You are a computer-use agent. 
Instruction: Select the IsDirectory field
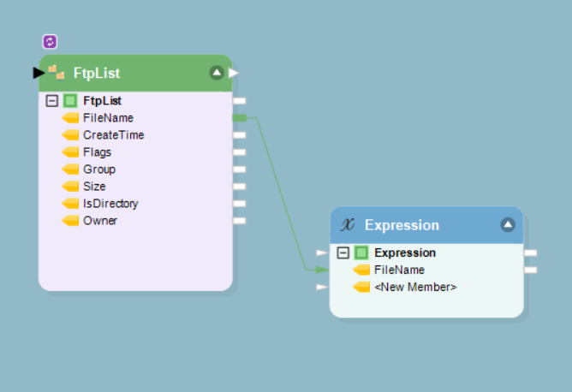(110, 203)
